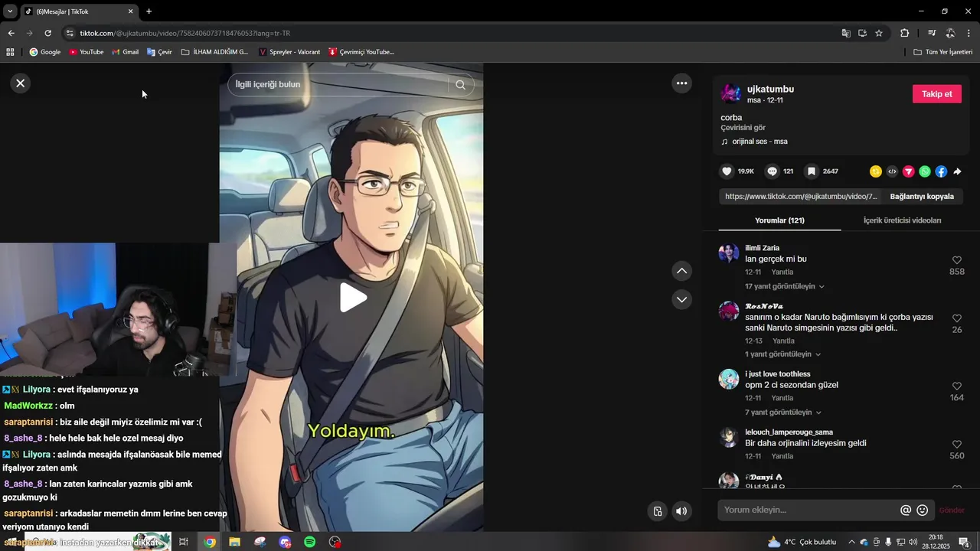Close the TikTok video viewer
The height and width of the screenshot is (551, 980).
pyautogui.click(x=21, y=83)
